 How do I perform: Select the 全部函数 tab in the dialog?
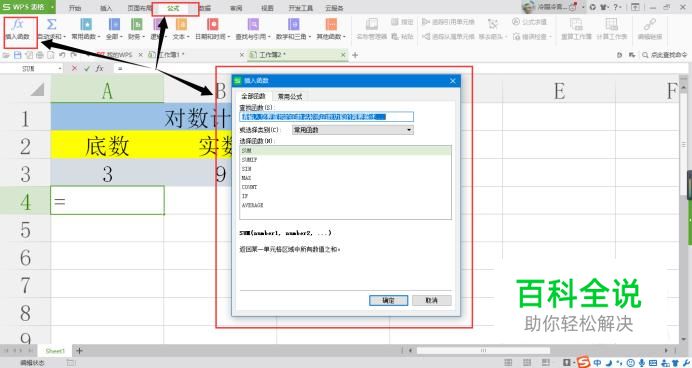(x=253, y=96)
